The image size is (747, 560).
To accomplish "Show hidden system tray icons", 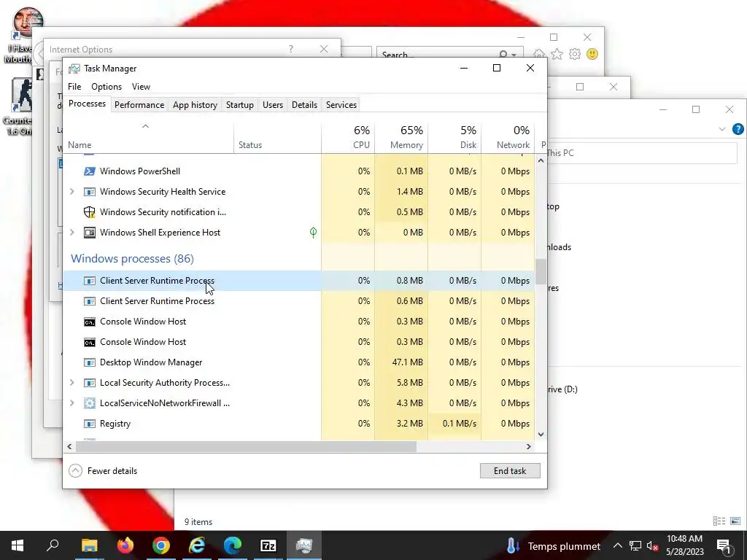I will pyautogui.click(x=617, y=546).
